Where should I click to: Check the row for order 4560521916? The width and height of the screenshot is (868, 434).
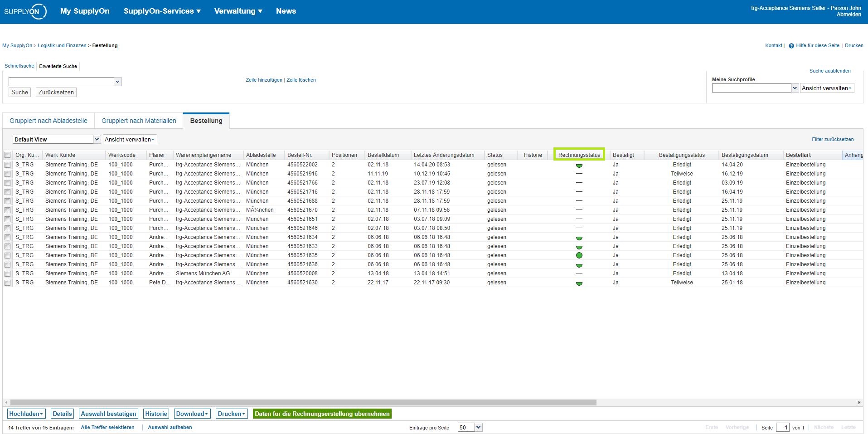point(7,174)
